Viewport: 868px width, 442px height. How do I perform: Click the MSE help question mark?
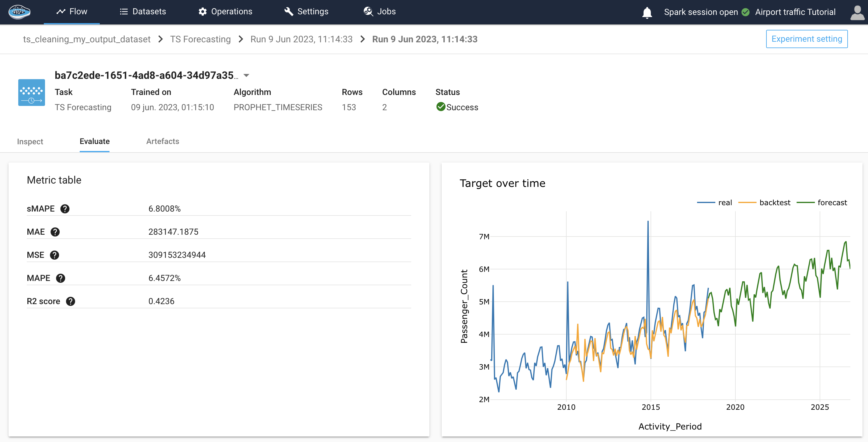pos(54,255)
